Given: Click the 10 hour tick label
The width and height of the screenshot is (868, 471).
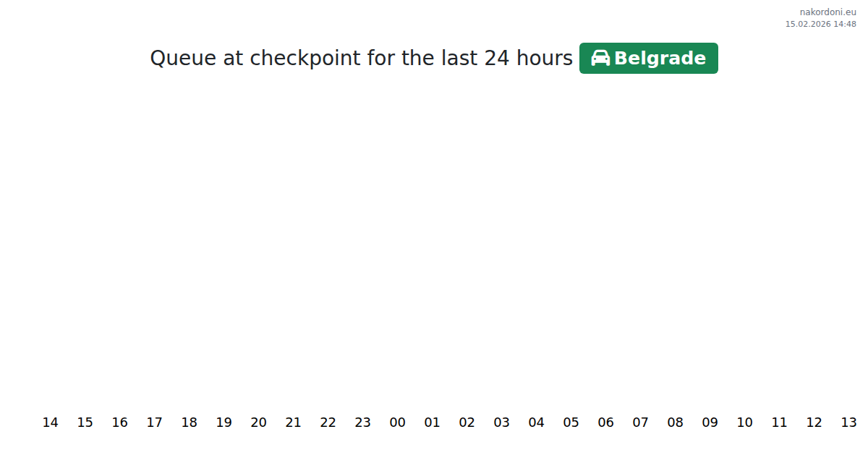Looking at the screenshot, I should pos(744,423).
